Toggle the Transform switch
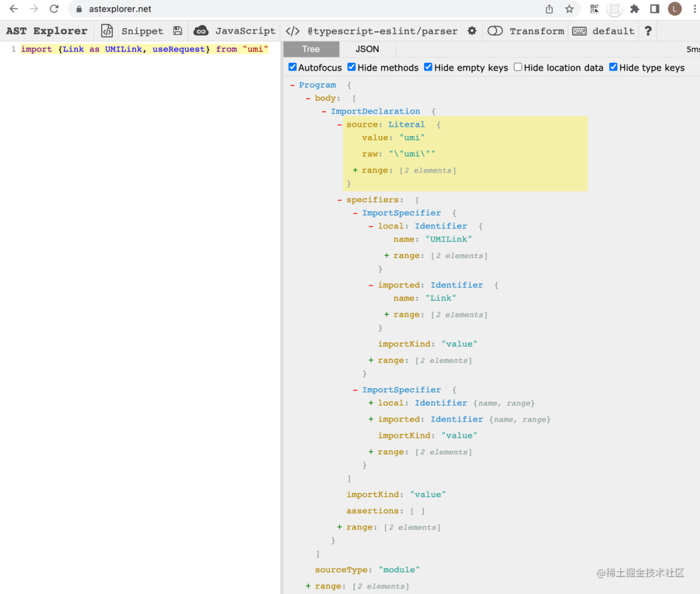The image size is (700, 594). click(x=495, y=31)
